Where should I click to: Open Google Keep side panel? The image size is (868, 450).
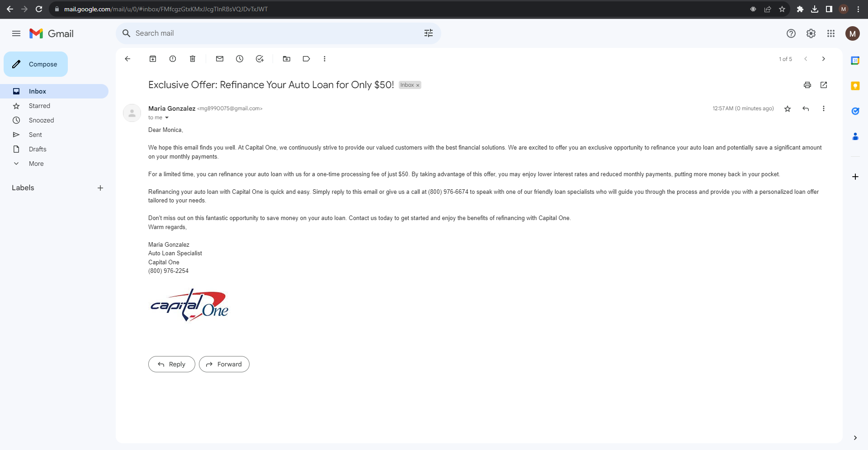(855, 86)
